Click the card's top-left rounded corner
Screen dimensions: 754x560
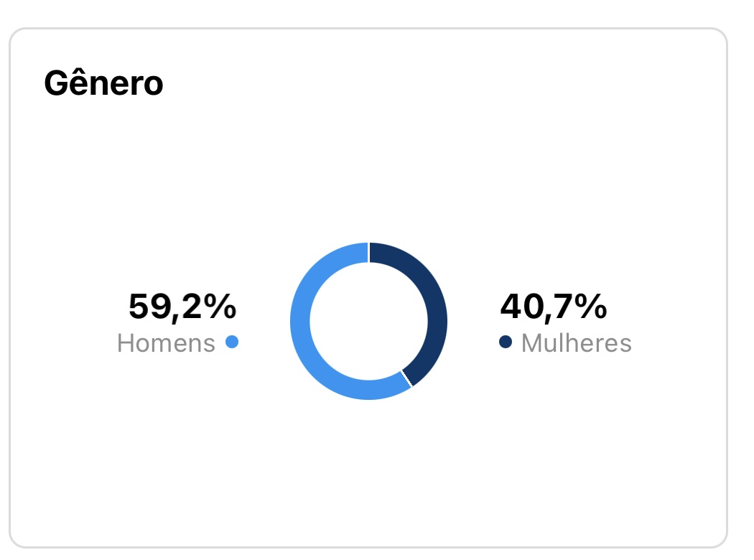[16, 35]
